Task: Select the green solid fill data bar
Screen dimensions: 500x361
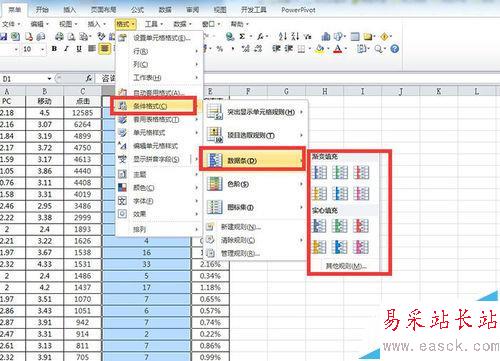Action: click(340, 226)
